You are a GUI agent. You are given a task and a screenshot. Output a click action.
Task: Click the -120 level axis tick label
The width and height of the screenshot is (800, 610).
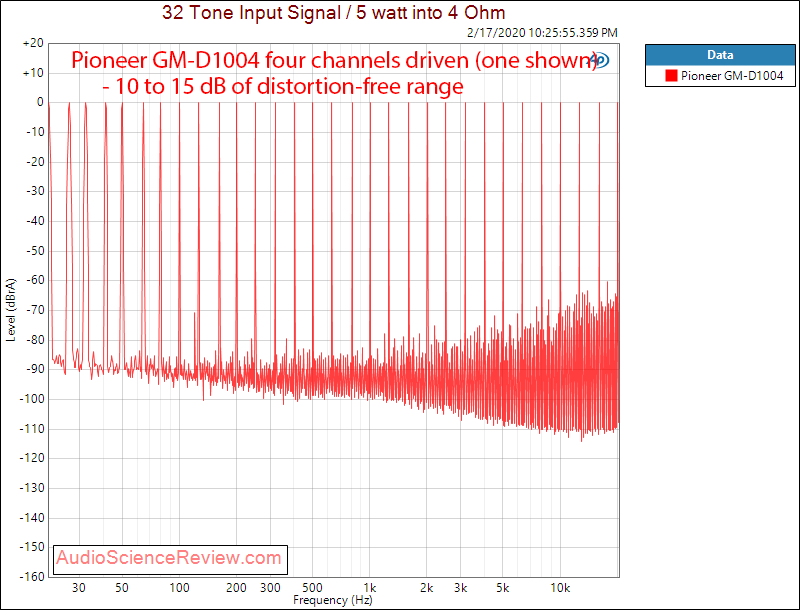(x=32, y=458)
